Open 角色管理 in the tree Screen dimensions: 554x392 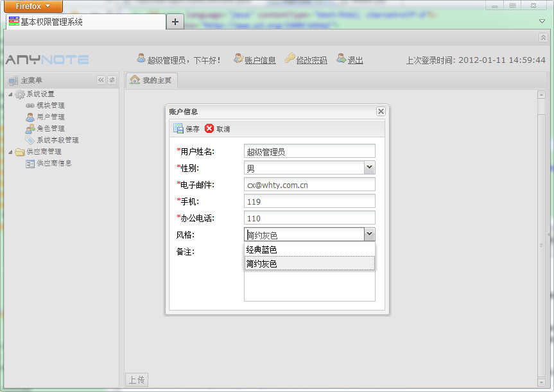[51, 128]
